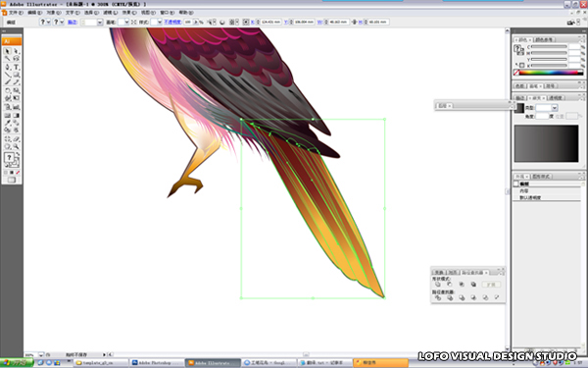Select the Rotate tool
The height and width of the screenshot is (368, 588).
pos(8,90)
